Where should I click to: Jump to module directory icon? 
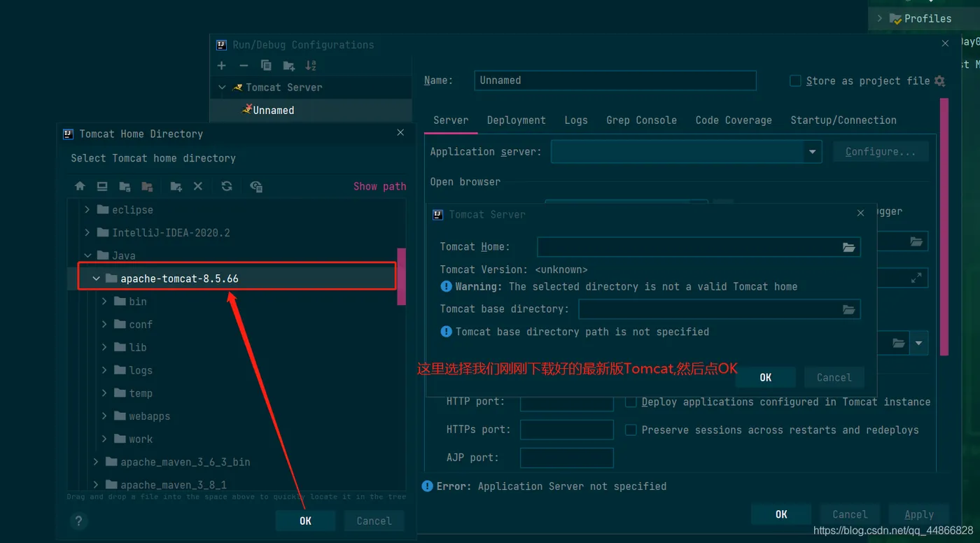pos(147,186)
